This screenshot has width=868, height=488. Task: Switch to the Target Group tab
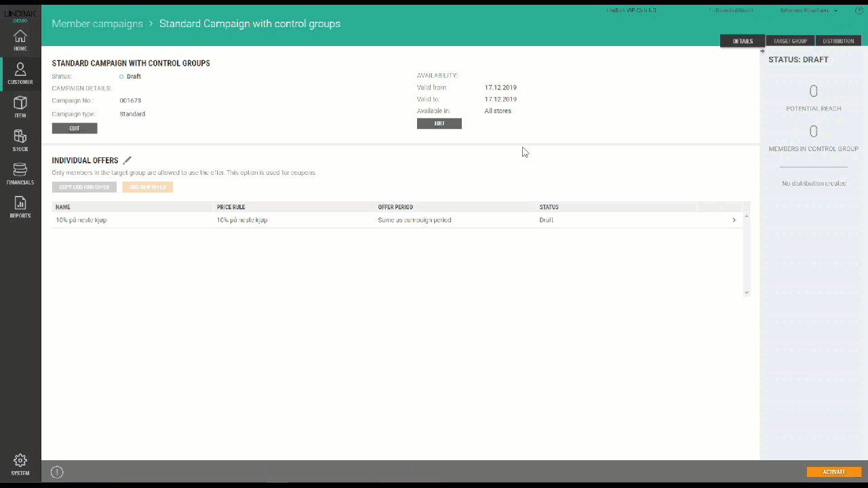tap(790, 41)
